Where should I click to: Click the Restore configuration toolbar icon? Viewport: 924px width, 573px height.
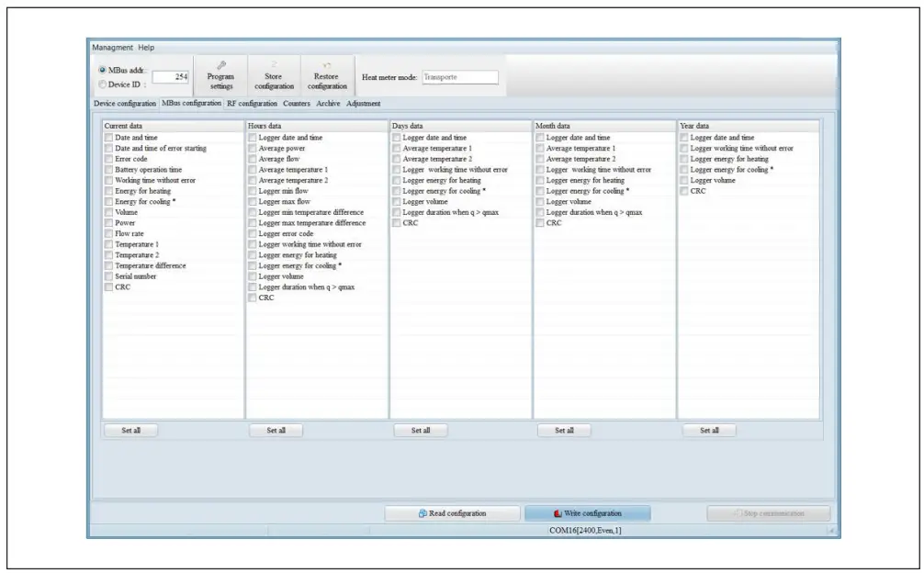pyautogui.click(x=326, y=65)
